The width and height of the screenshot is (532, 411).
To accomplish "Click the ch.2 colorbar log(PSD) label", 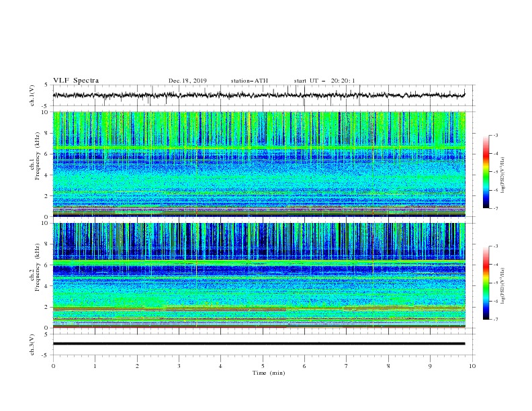I will pos(502,286).
